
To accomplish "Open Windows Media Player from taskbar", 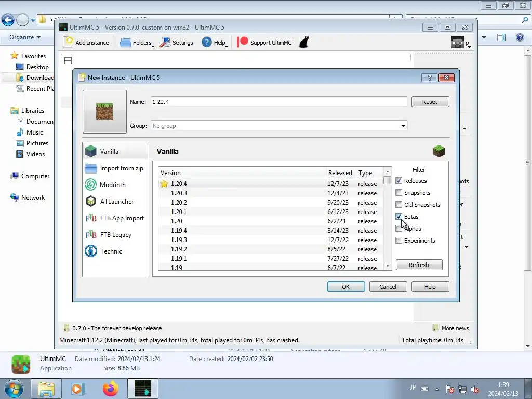I will coord(77,389).
